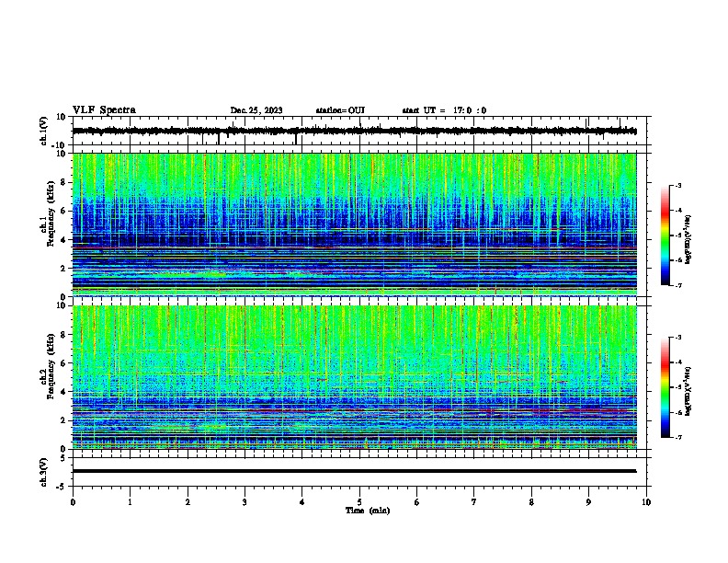
Task: Click the -3 value on ch.1 colorbar
Action: point(677,186)
